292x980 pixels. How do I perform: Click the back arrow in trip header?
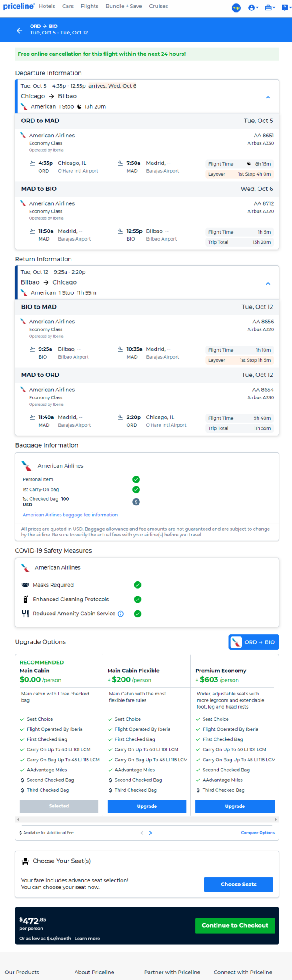coord(19,30)
